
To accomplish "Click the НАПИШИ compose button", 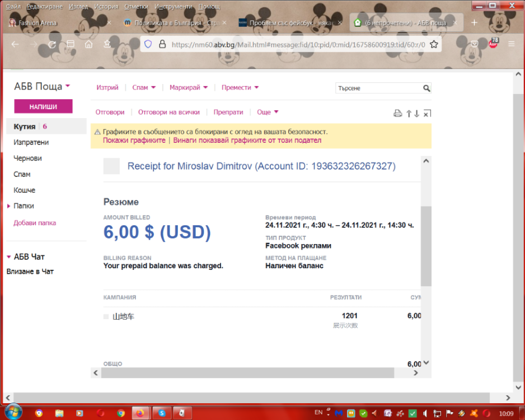I will pos(43,106).
